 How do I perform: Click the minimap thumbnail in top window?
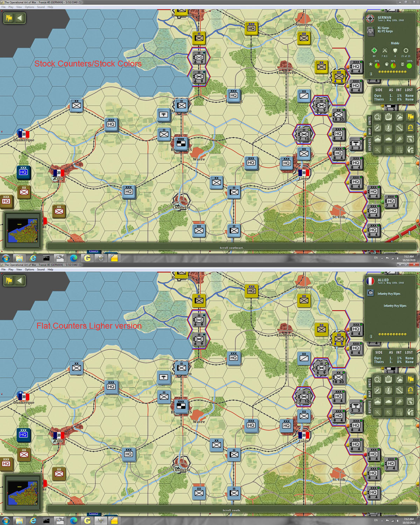(23, 230)
